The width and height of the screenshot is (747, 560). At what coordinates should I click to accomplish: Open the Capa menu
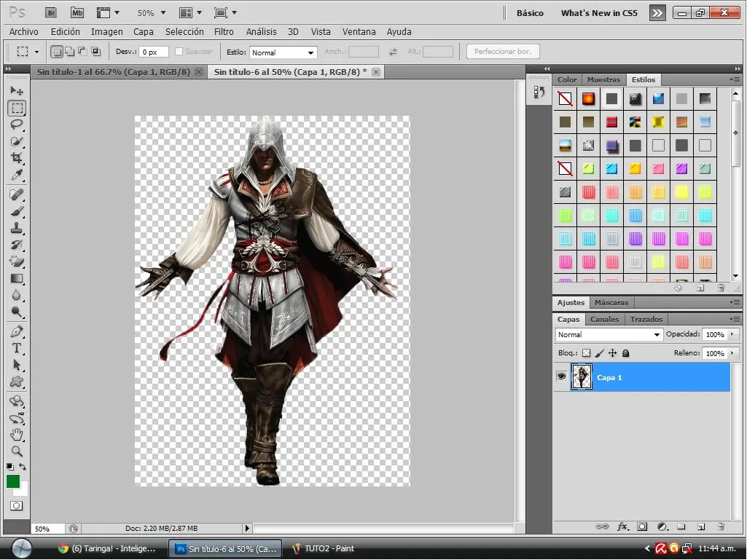click(x=144, y=31)
